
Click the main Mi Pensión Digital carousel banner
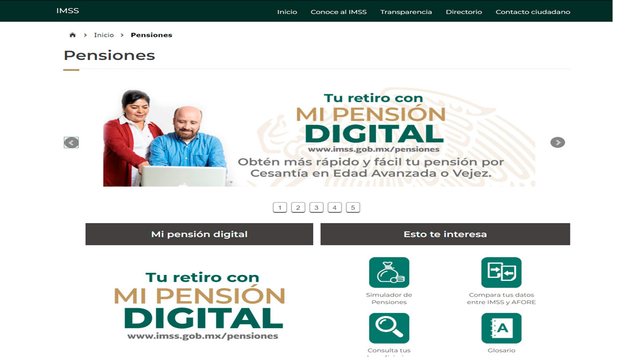tap(319, 138)
